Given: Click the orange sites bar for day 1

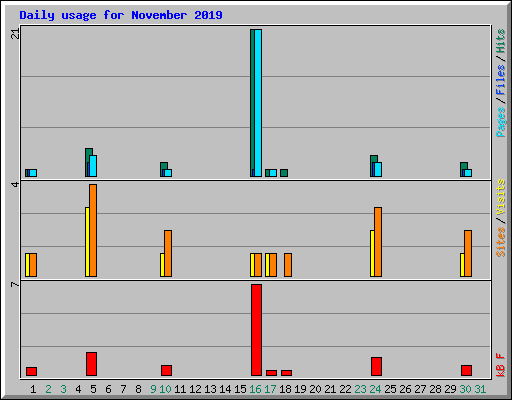Looking at the screenshot, I should point(33,265).
